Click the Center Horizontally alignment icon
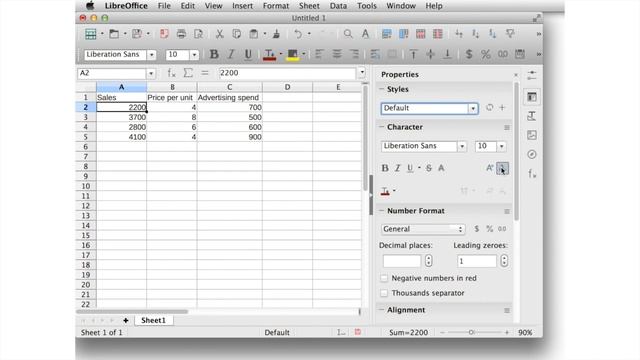 click(337, 54)
